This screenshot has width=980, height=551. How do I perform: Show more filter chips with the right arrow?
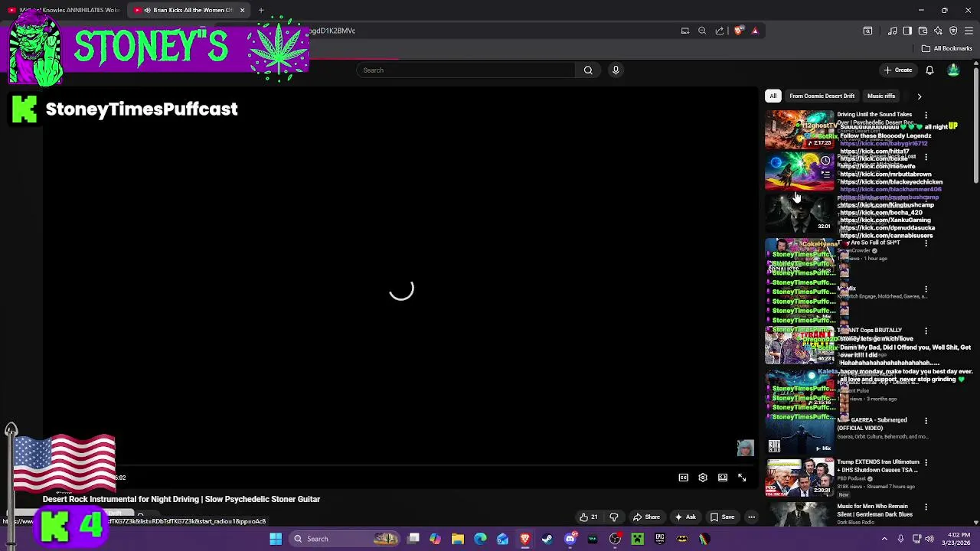click(920, 96)
